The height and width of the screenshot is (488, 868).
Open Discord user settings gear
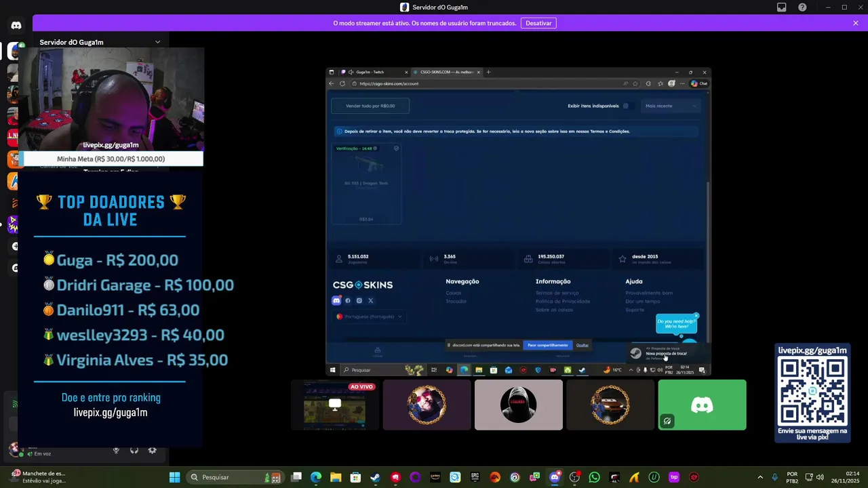[152, 451]
